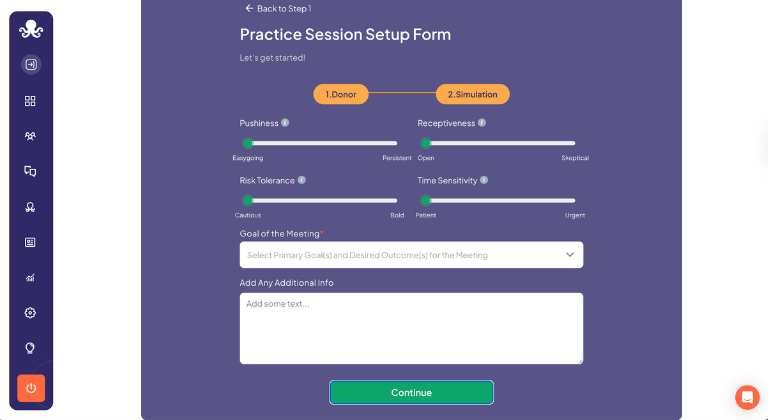Click into the Add Any Additional Info textbox

(x=411, y=328)
